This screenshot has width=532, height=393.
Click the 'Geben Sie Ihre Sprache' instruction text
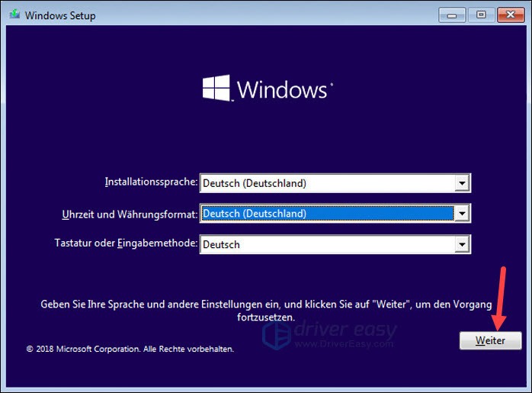point(266,311)
